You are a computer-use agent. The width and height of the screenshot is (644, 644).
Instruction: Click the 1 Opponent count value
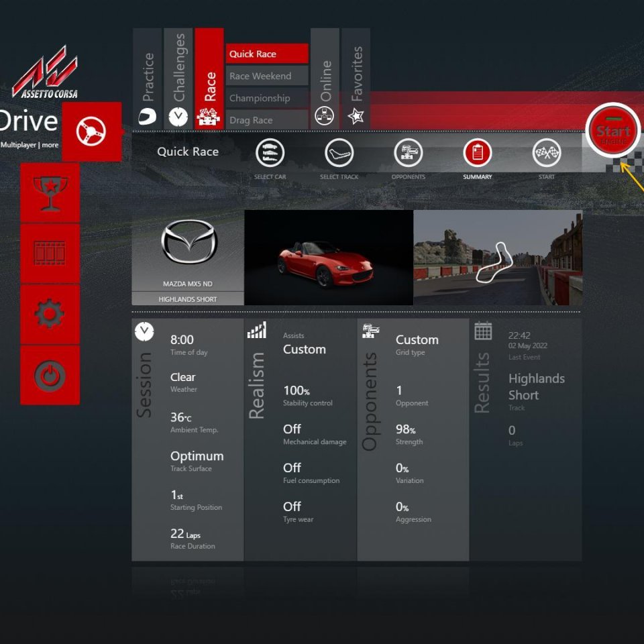[x=398, y=390]
